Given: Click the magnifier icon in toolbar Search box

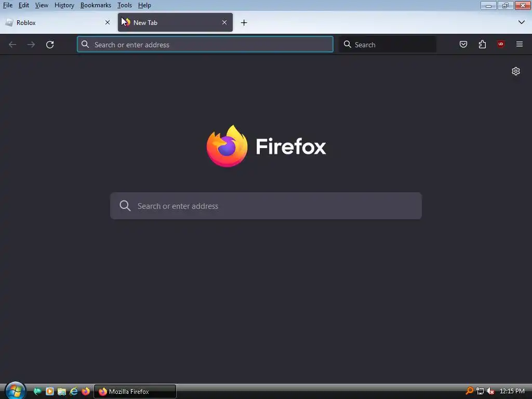Looking at the screenshot, I should pyautogui.click(x=347, y=44).
